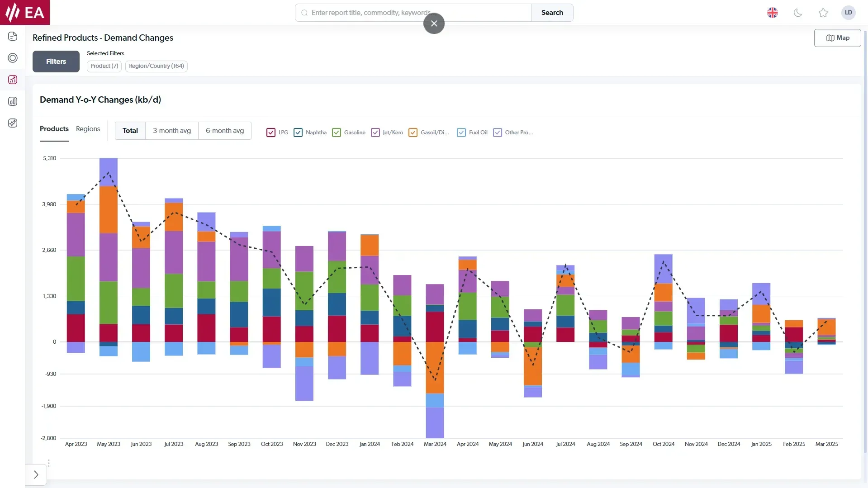Switch to the Regions tab
The height and width of the screenshot is (488, 868).
tap(88, 129)
